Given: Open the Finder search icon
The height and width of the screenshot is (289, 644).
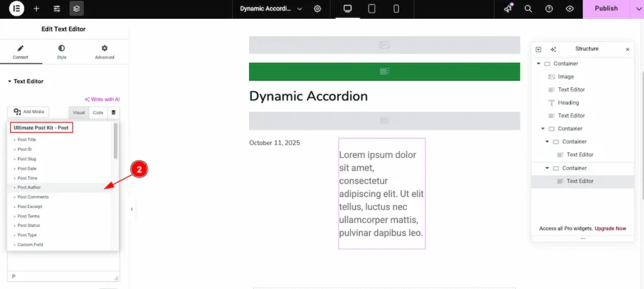Looking at the screenshot, I should click(528, 9).
